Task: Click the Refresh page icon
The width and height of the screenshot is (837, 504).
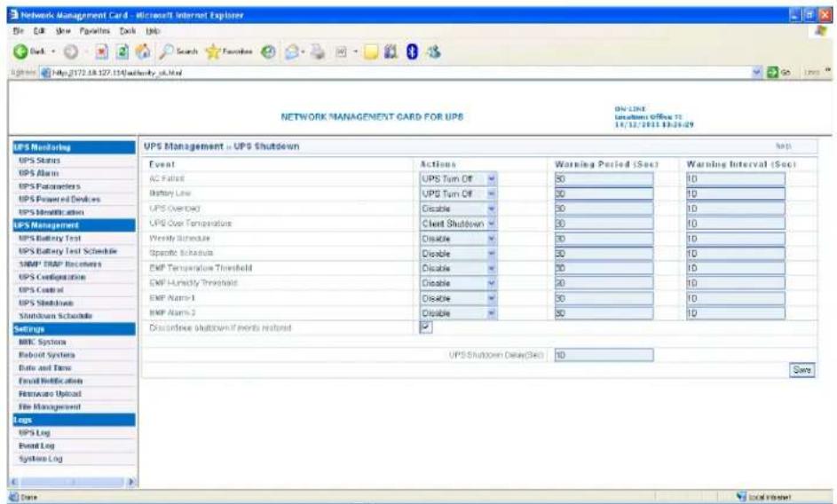Action: pos(122,51)
